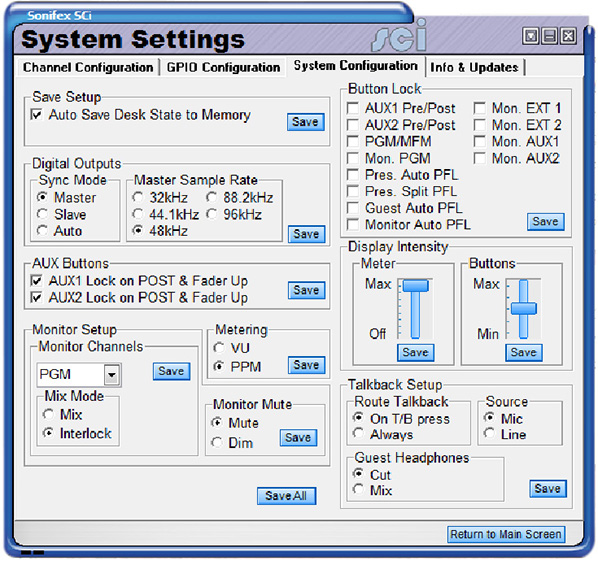Image resolution: width=598 pixels, height=561 pixels.
Task: Open the Monitor Channels PGM dropdown
Action: pyautogui.click(x=112, y=375)
